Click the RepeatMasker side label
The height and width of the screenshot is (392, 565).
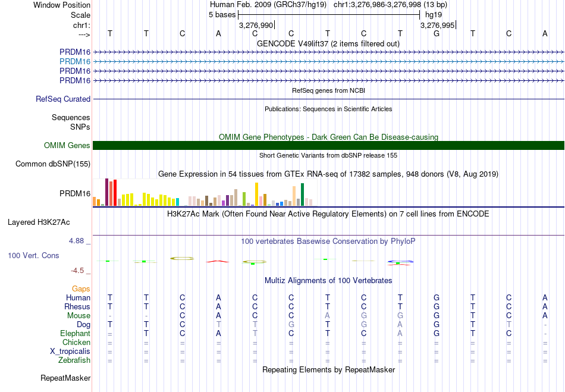(x=65, y=378)
